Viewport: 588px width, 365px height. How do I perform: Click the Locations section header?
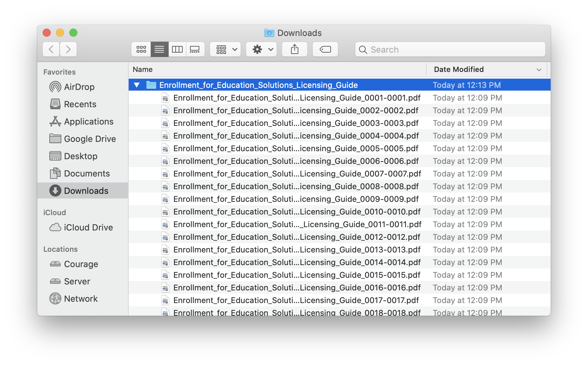pos(61,249)
